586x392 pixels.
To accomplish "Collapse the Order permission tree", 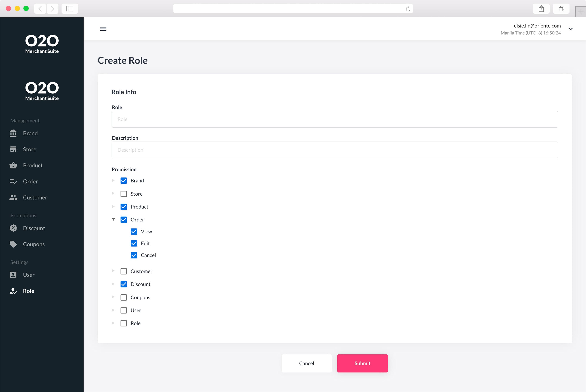I will click(113, 220).
